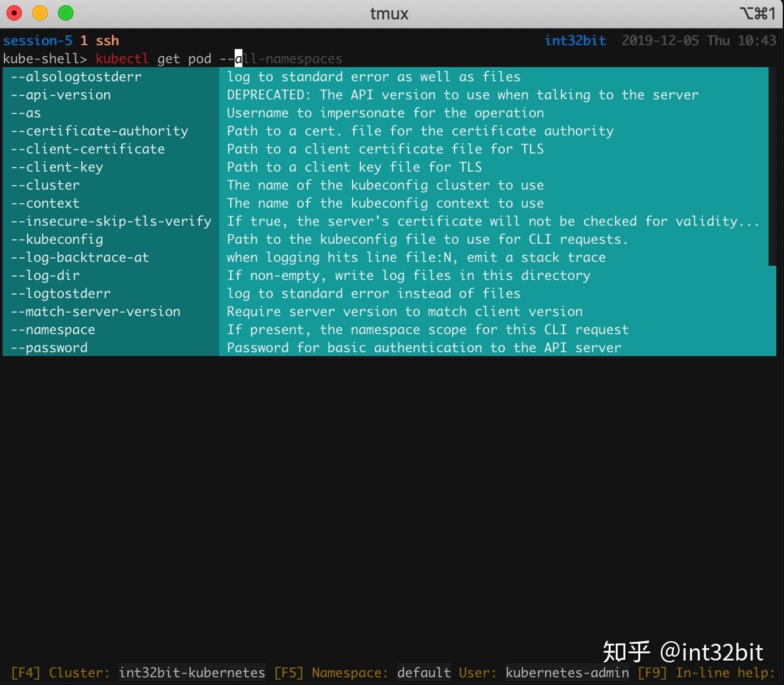This screenshot has height=685, width=784.
Task: Select the --api-version flag suggestion
Action: (x=60, y=95)
